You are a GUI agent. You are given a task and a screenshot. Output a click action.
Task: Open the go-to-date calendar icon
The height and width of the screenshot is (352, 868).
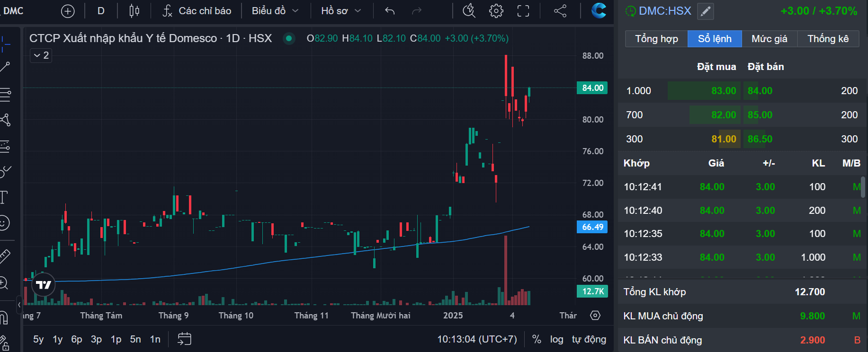tap(184, 339)
